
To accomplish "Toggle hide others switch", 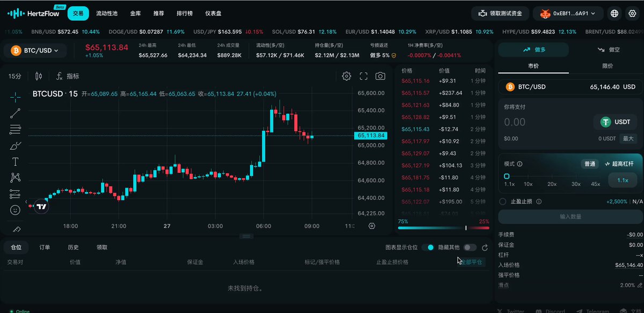I will tap(470, 248).
